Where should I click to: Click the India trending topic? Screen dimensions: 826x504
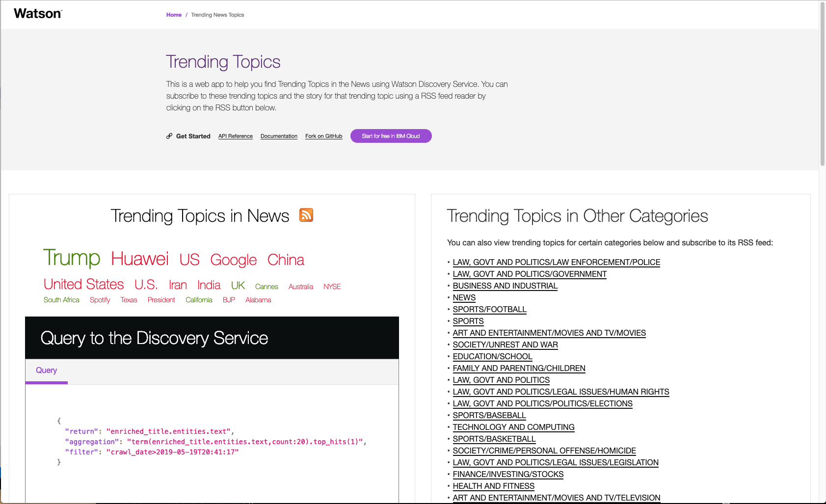click(x=209, y=285)
